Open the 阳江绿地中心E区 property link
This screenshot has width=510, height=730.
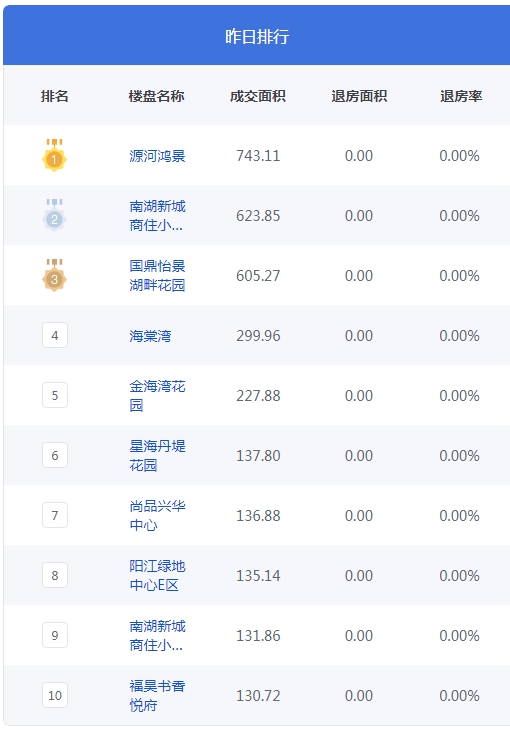tap(157, 575)
